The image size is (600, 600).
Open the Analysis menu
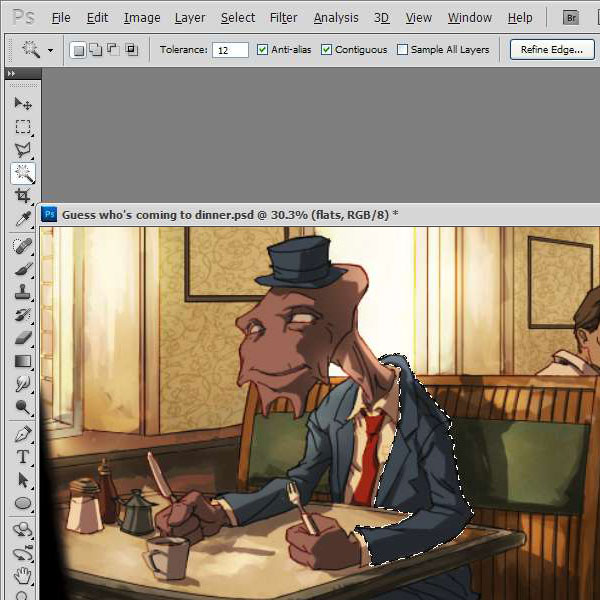[336, 18]
